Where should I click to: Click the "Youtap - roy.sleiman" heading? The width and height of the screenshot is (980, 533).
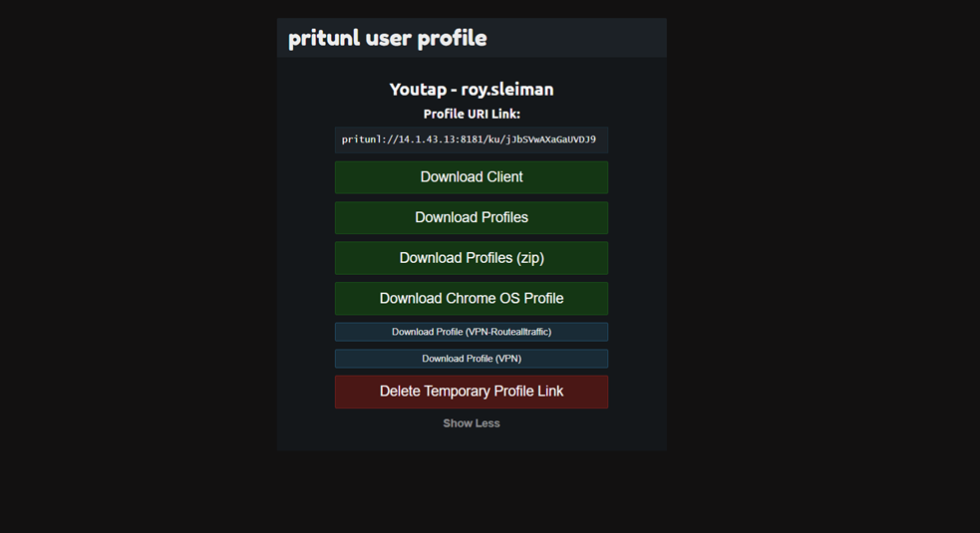[471, 90]
